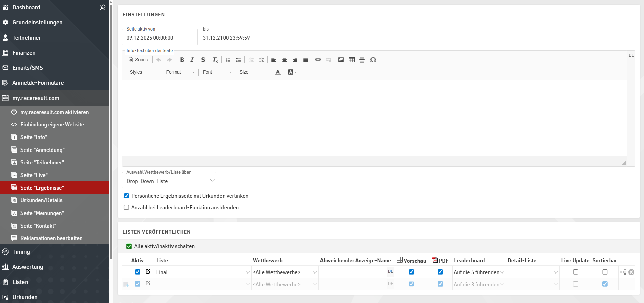The image size is (644, 303).
Task: Open the Final list in new window
Action: (148, 271)
